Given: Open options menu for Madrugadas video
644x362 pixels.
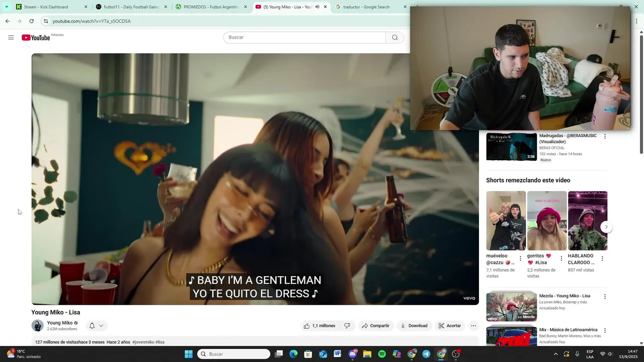Looking at the screenshot, I should tap(605, 136).
